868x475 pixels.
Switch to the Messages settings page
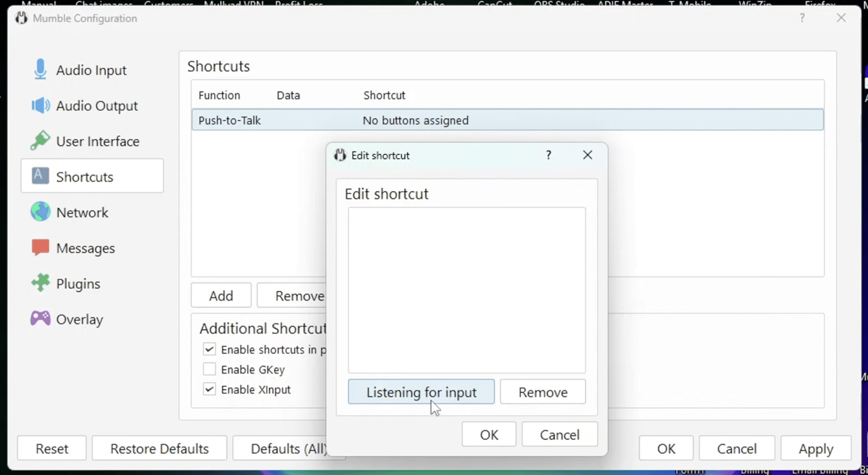point(86,248)
